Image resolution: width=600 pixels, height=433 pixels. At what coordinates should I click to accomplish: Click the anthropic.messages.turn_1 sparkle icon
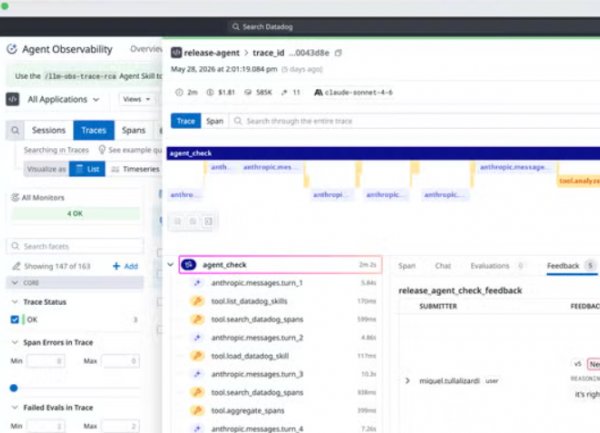pos(197,283)
